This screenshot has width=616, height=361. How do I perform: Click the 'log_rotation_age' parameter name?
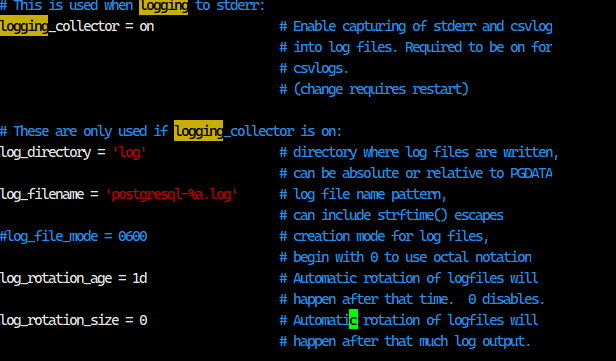tap(56, 279)
